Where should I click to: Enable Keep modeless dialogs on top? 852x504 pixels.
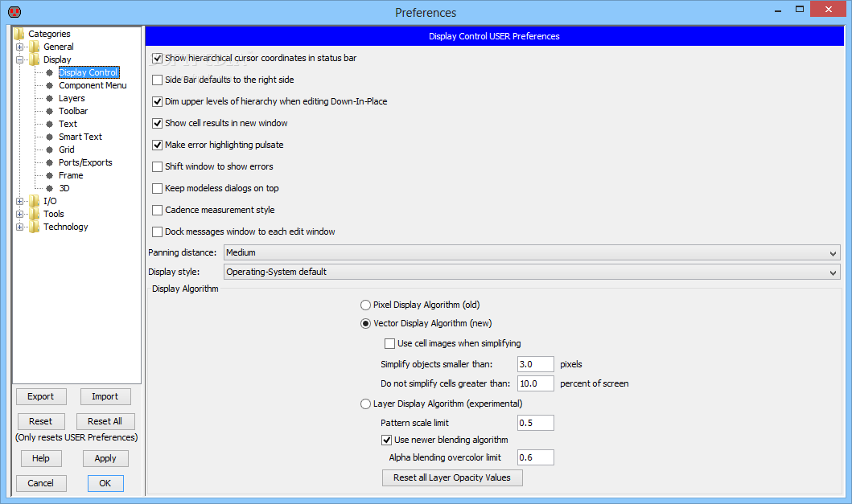tap(157, 188)
